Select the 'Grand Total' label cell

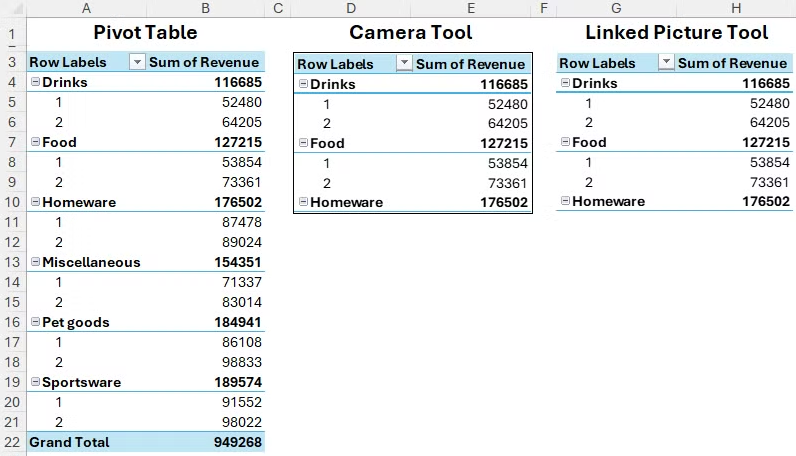click(86, 442)
